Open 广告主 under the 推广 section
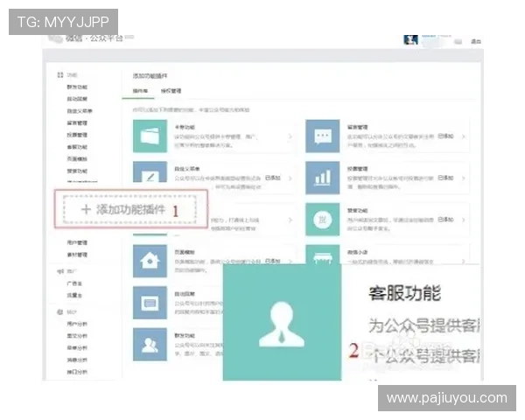The image size is (525, 420). point(74,283)
